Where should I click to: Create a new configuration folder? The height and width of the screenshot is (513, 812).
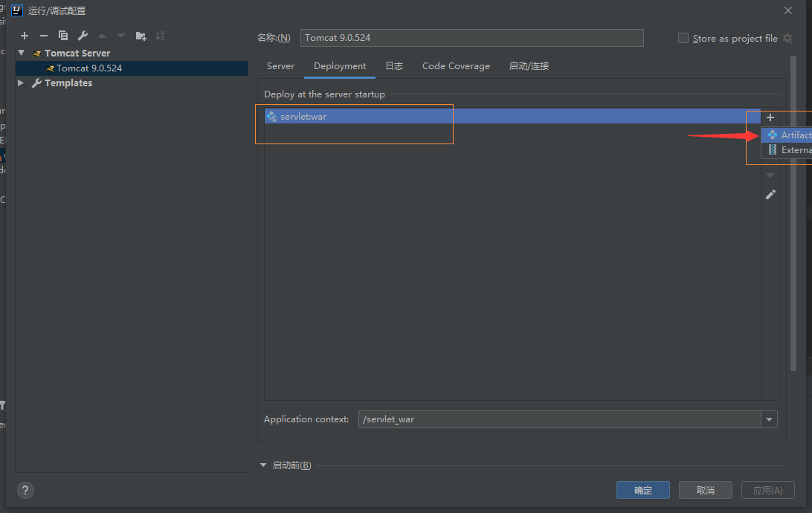click(141, 36)
